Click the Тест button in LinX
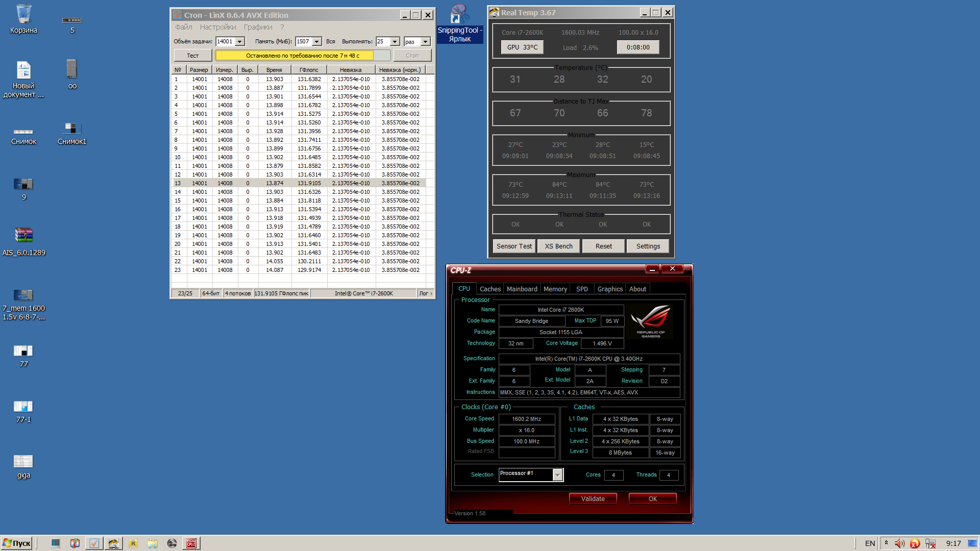Screen dimensions: 980x551 click(192, 56)
